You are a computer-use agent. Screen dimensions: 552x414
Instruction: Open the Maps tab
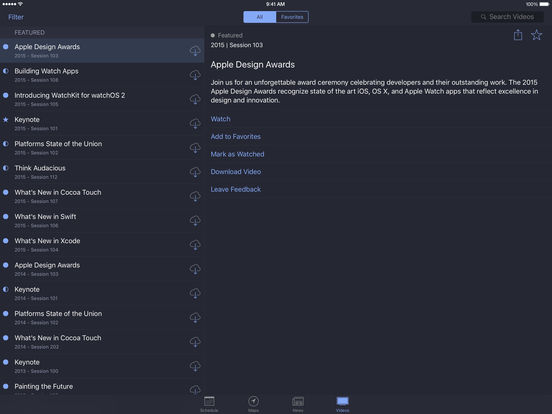(x=253, y=404)
